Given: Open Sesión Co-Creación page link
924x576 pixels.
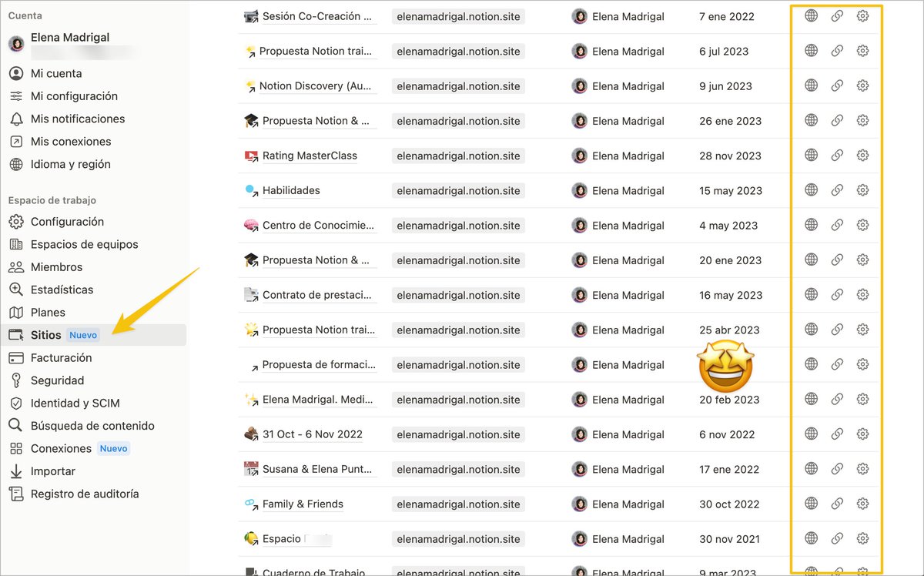Looking at the screenshot, I should click(316, 16).
